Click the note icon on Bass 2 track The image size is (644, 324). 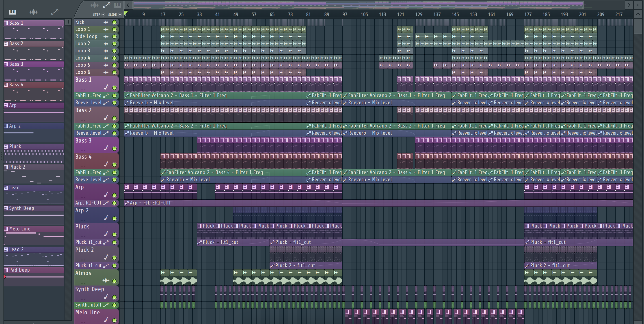[x=106, y=117]
